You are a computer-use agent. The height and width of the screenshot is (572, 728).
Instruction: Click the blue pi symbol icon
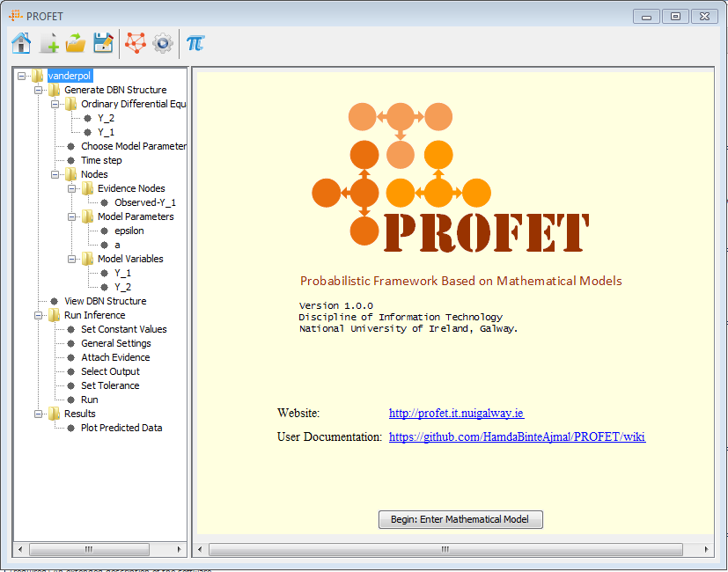coord(195,42)
